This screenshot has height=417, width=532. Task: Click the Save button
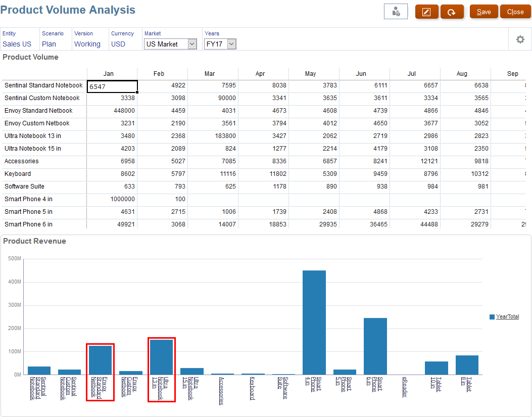(x=483, y=11)
